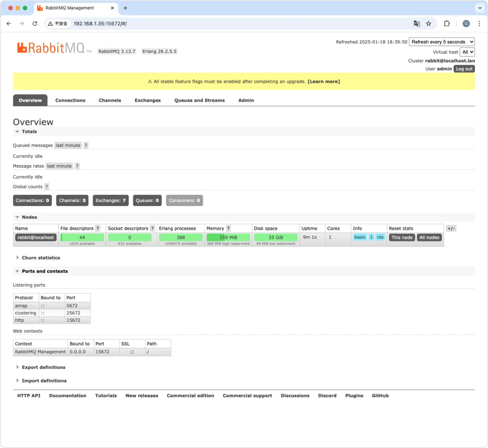Viewport: 488px width, 448px height.
Task: Open a new browser tab
Action: pos(126,8)
